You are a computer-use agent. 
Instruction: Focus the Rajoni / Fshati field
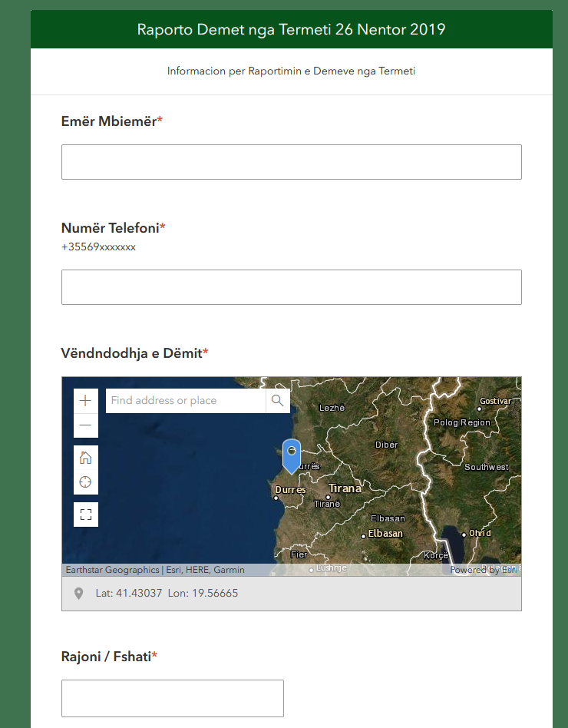(x=172, y=698)
